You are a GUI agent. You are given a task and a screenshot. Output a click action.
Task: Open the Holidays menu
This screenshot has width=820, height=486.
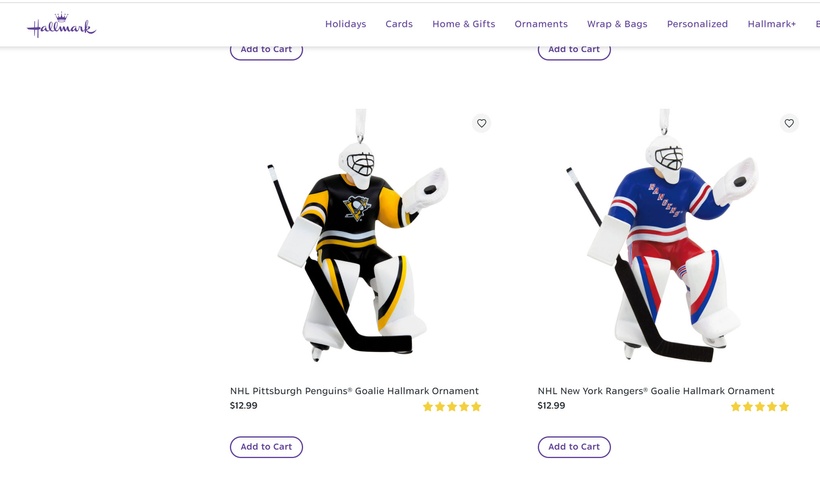(346, 24)
